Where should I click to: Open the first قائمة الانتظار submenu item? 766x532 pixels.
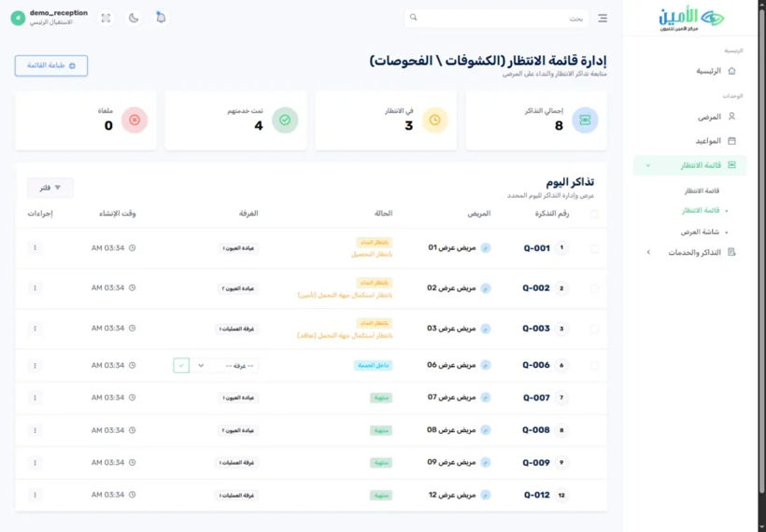point(702,190)
